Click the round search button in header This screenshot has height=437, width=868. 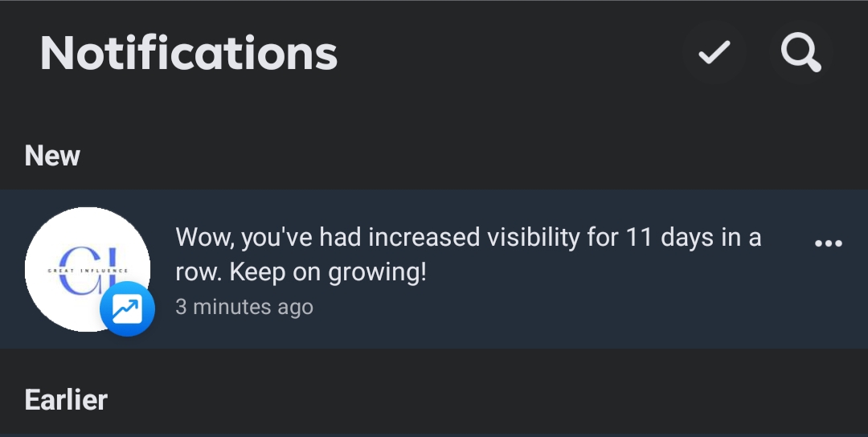(x=800, y=52)
